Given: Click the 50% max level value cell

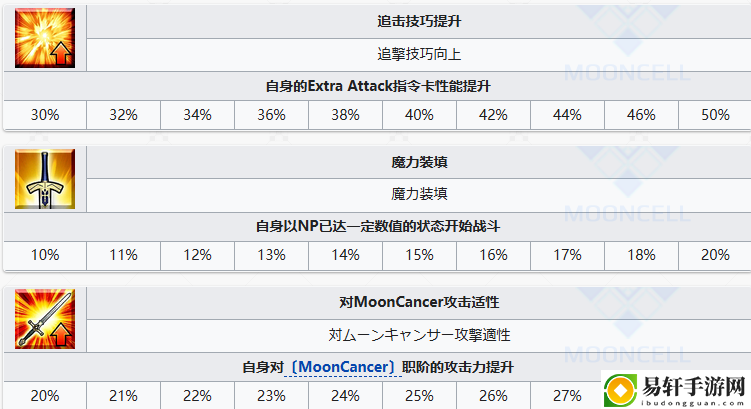Looking at the screenshot, I should click(715, 115).
